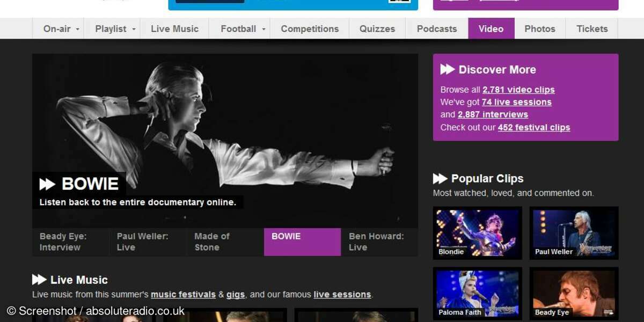Expand the Football menu arrow
Screen dimensions: 644x322
264,30
